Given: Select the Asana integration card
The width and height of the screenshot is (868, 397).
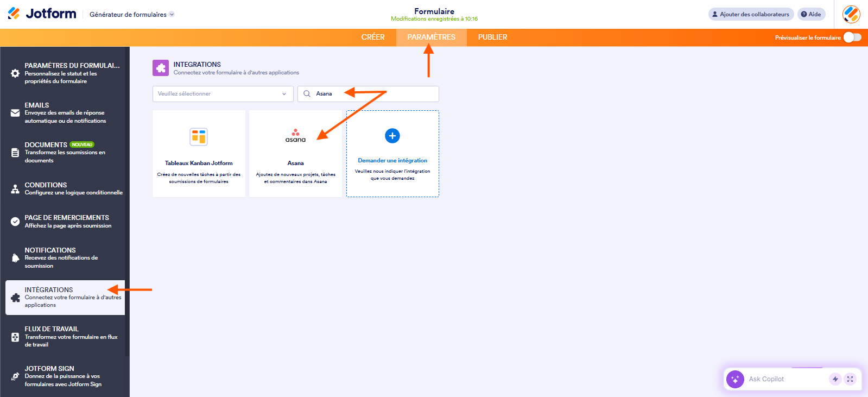Looking at the screenshot, I should [296, 154].
